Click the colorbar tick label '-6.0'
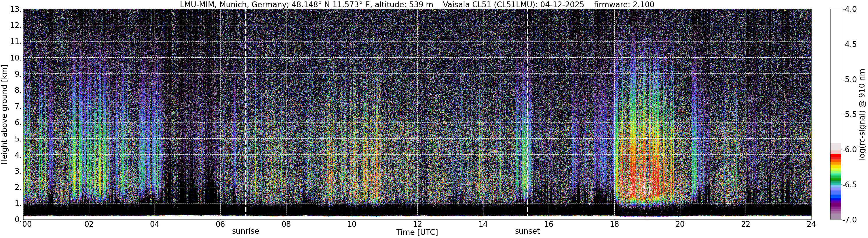 850,150
